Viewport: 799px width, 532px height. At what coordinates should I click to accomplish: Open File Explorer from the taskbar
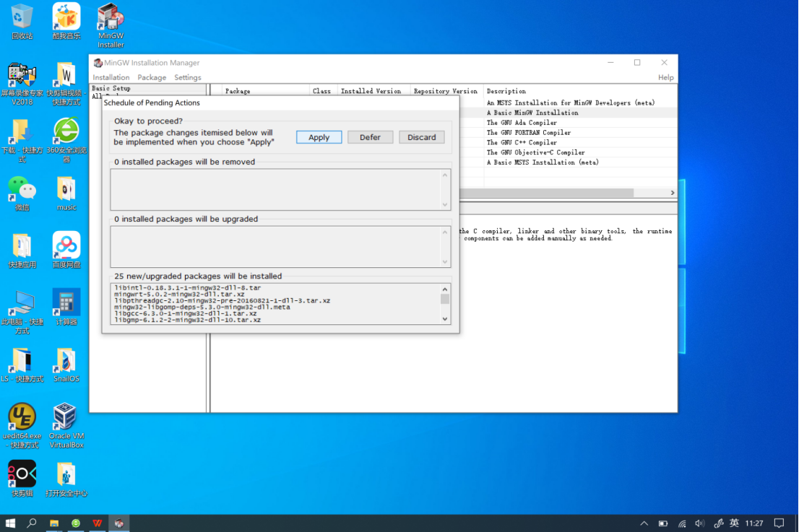54,523
